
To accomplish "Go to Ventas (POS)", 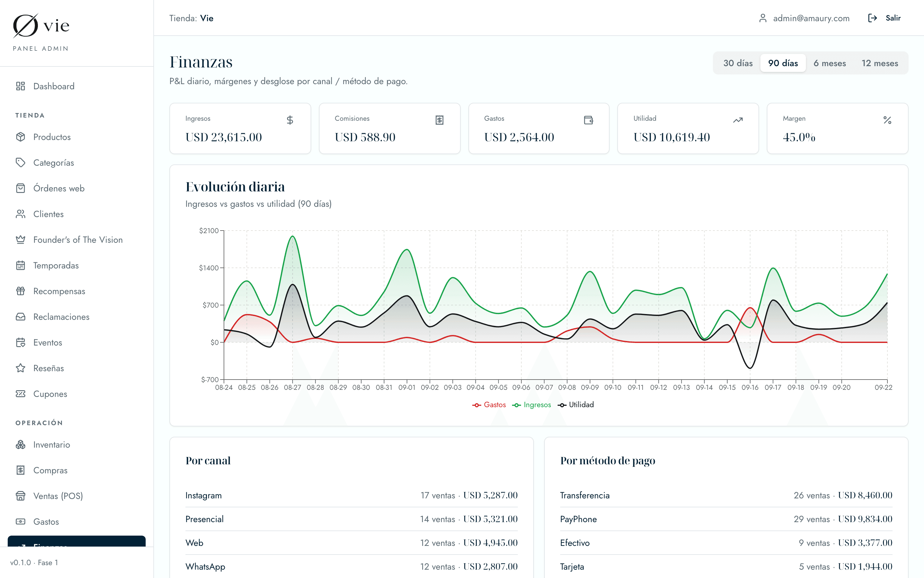I will [x=76, y=496].
